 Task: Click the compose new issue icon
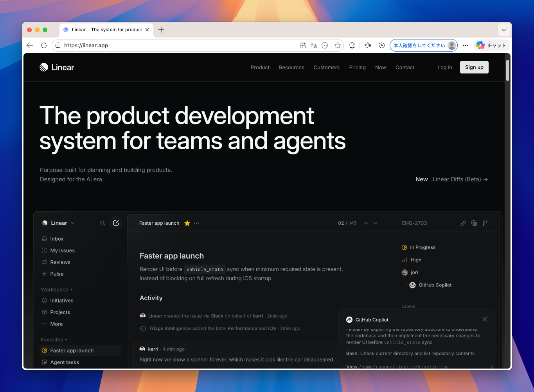[x=116, y=223]
